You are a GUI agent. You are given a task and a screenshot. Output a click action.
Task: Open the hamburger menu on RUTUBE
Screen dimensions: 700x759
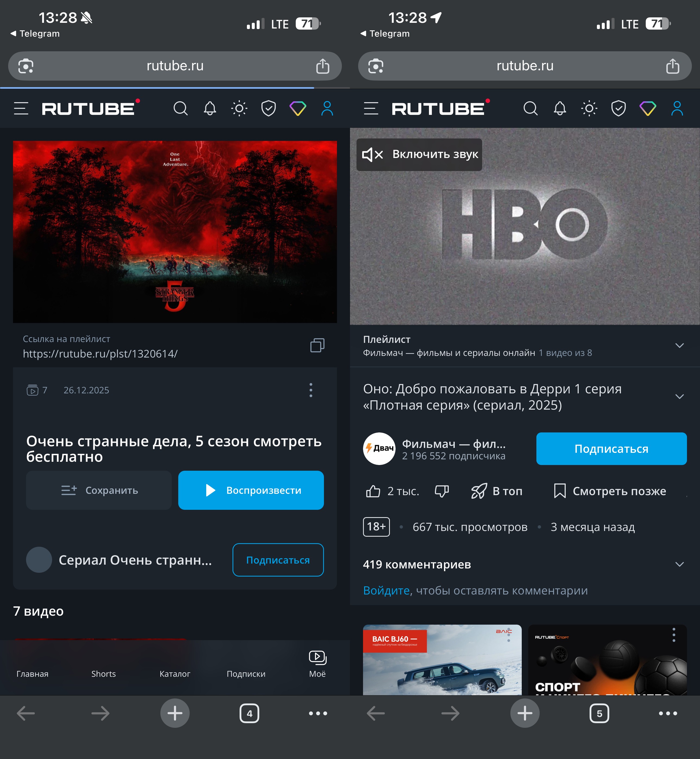pyautogui.click(x=22, y=108)
